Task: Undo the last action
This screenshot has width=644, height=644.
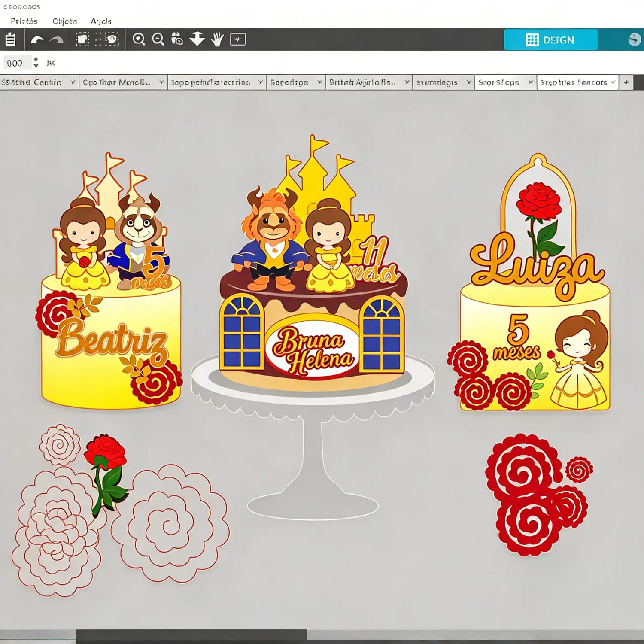Action: [x=37, y=40]
